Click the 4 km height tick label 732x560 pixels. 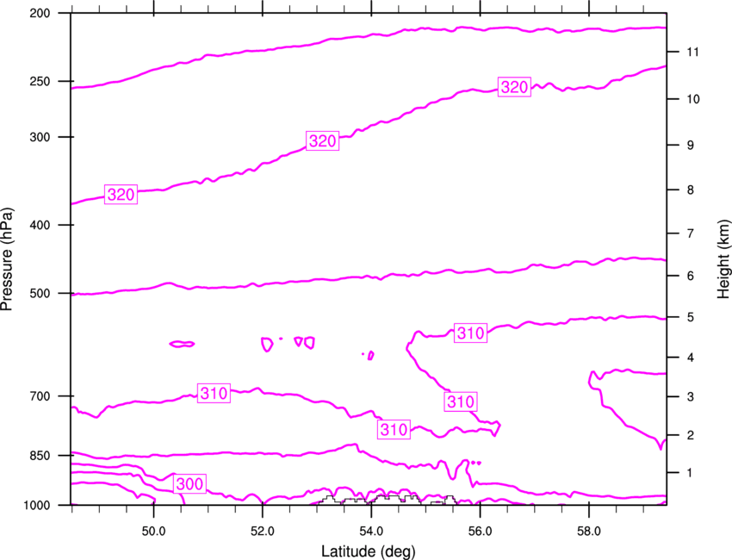[690, 358]
